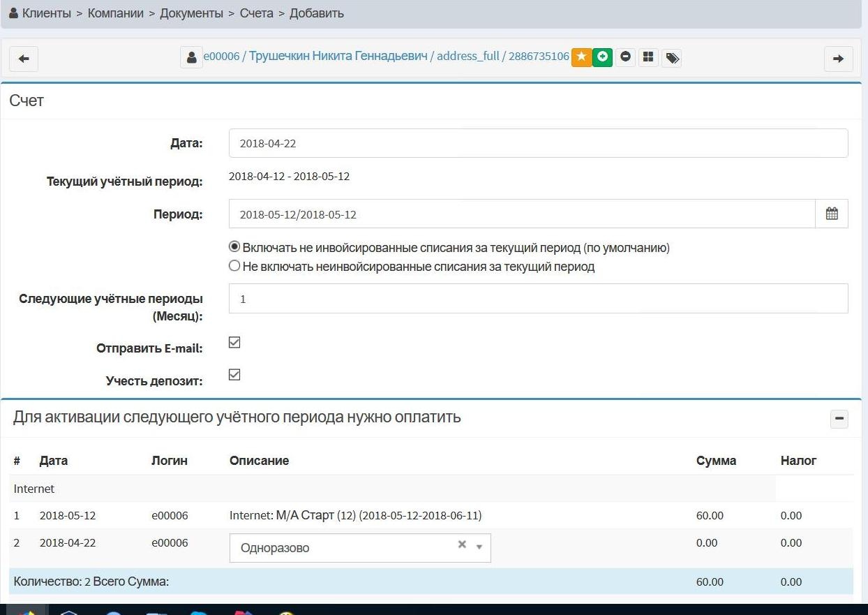Screen dimensions: 868x615
Task: Collapse the payment activation panel
Action: point(839,419)
